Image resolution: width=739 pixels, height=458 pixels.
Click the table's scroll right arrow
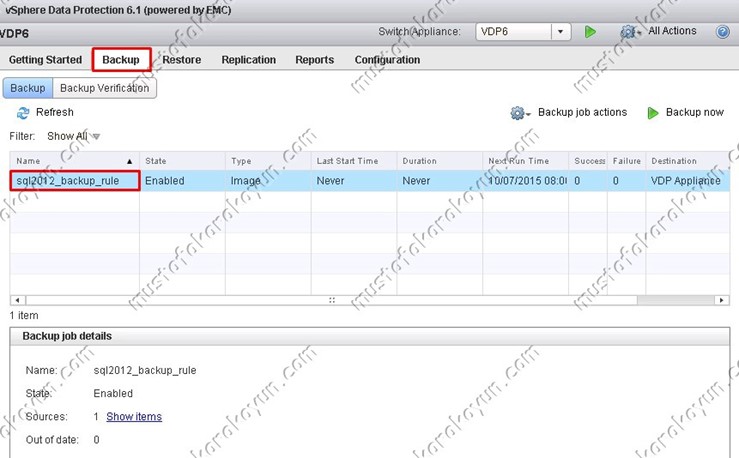click(x=722, y=300)
